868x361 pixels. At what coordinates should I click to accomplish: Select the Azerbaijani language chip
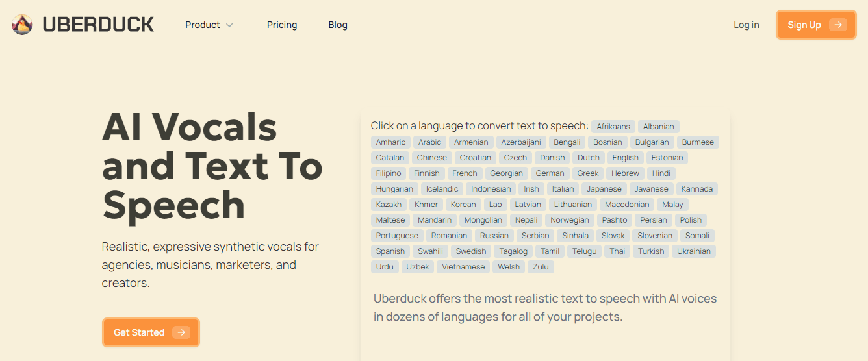click(521, 142)
